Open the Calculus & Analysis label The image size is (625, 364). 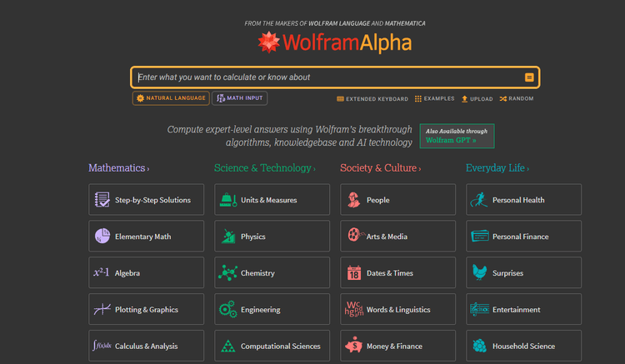pos(147,346)
